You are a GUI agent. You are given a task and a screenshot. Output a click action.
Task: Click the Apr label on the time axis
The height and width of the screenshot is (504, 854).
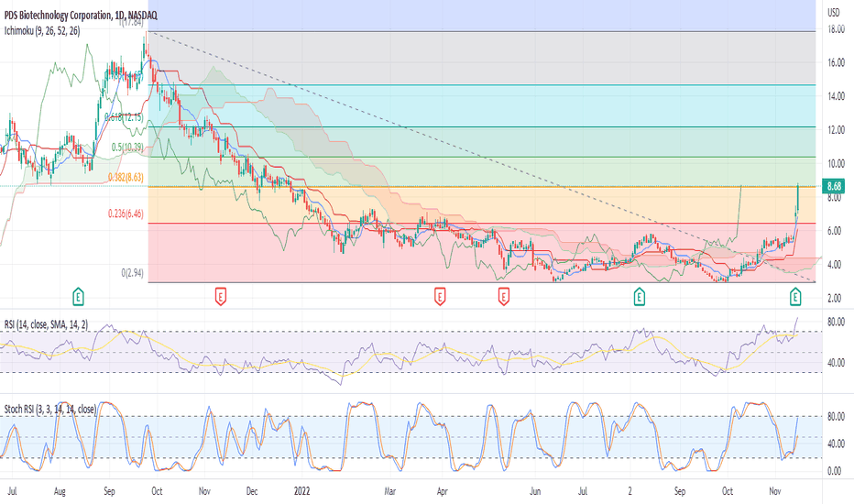(x=442, y=491)
